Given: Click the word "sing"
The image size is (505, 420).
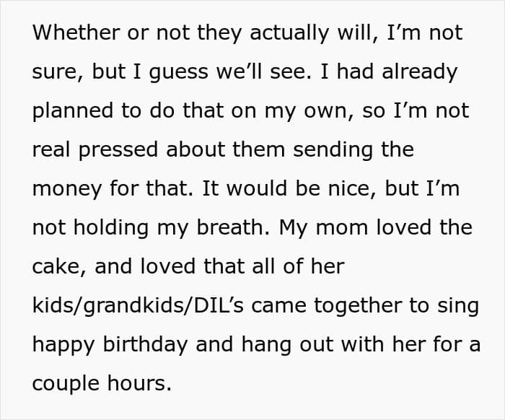Looking at the screenshot, I should (x=459, y=306).
